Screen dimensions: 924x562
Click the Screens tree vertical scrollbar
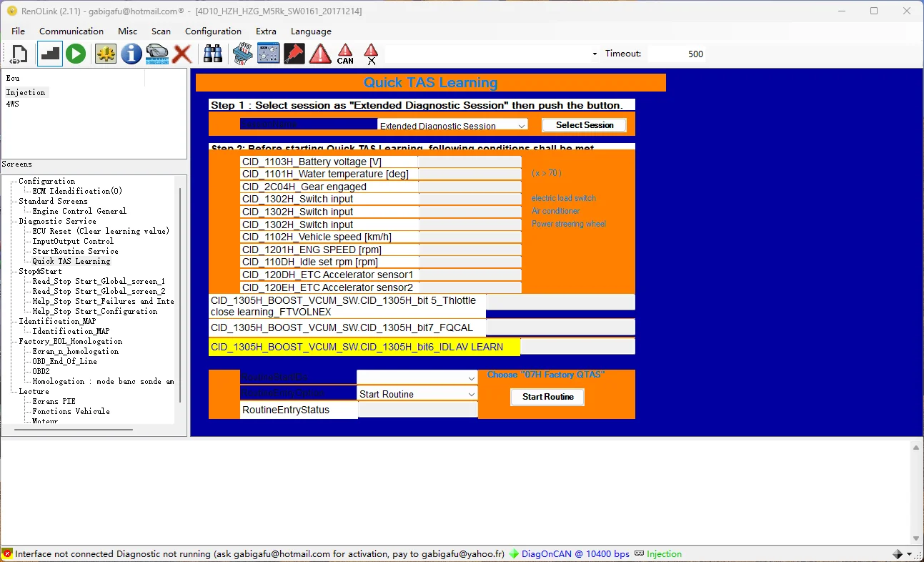180,294
